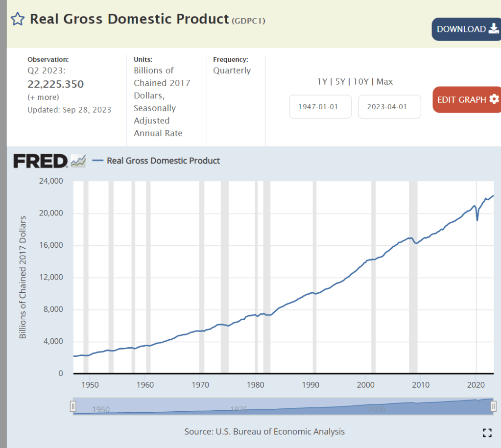
Task: Open the EDIT GRAPH settings
Action: [x=466, y=99]
